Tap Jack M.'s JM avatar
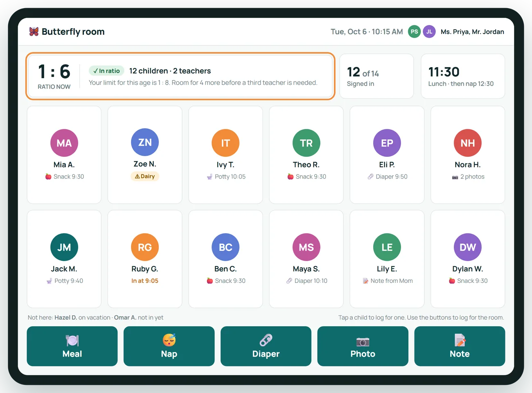This screenshot has height=393, width=532. [64, 247]
